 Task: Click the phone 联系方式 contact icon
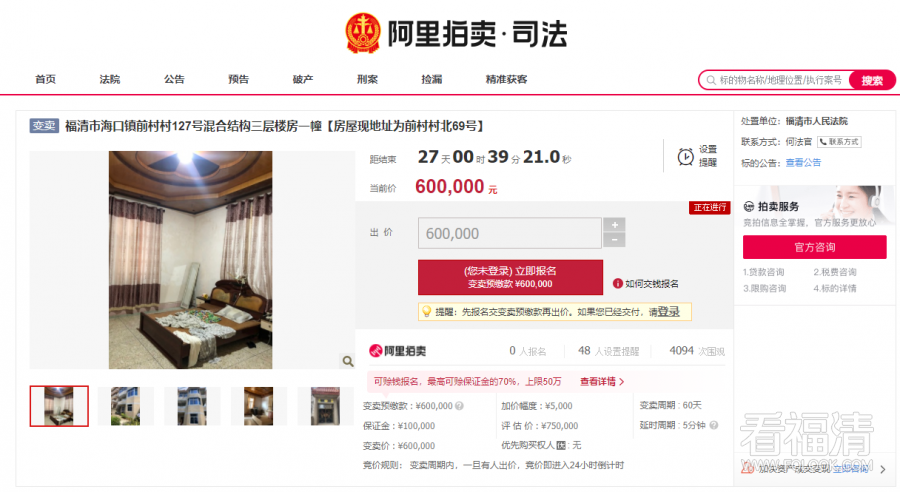tap(839, 142)
